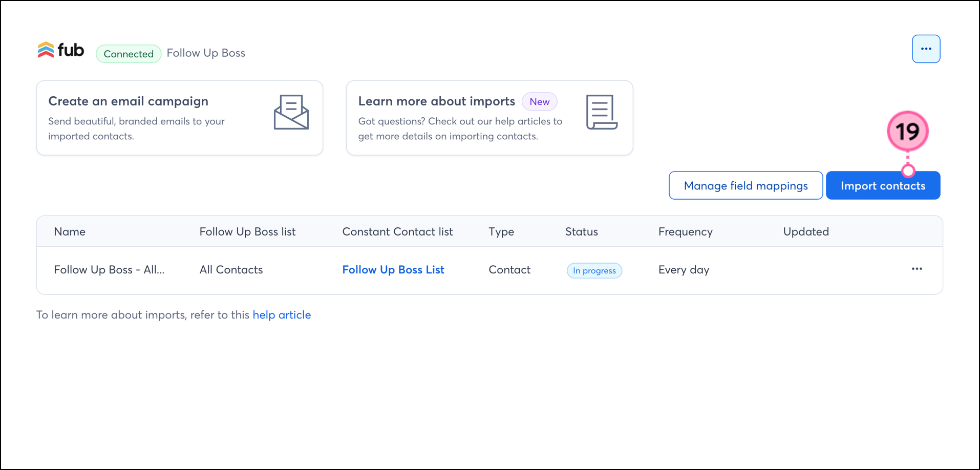Open the help article link
This screenshot has height=470, width=980.
pos(282,315)
